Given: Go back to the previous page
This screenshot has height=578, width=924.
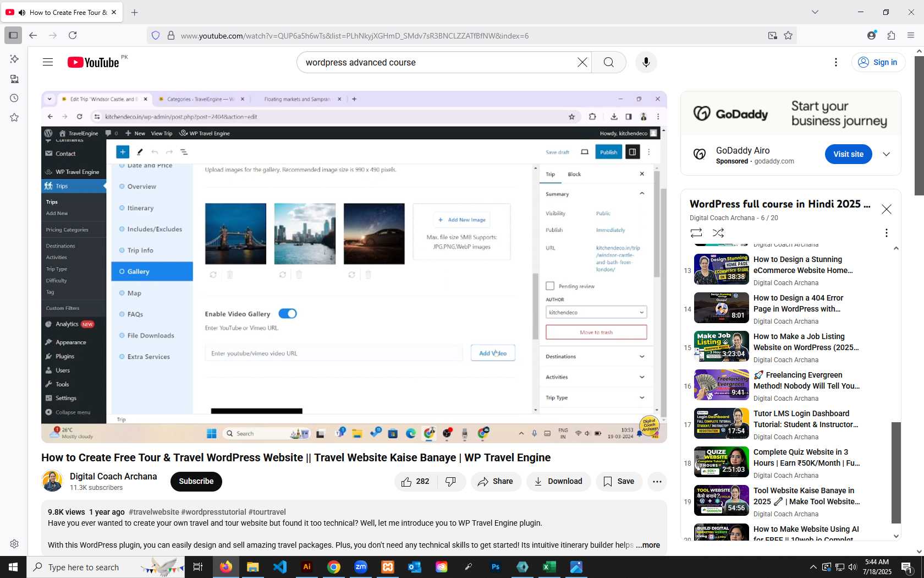Looking at the screenshot, I should pyautogui.click(x=33, y=35).
